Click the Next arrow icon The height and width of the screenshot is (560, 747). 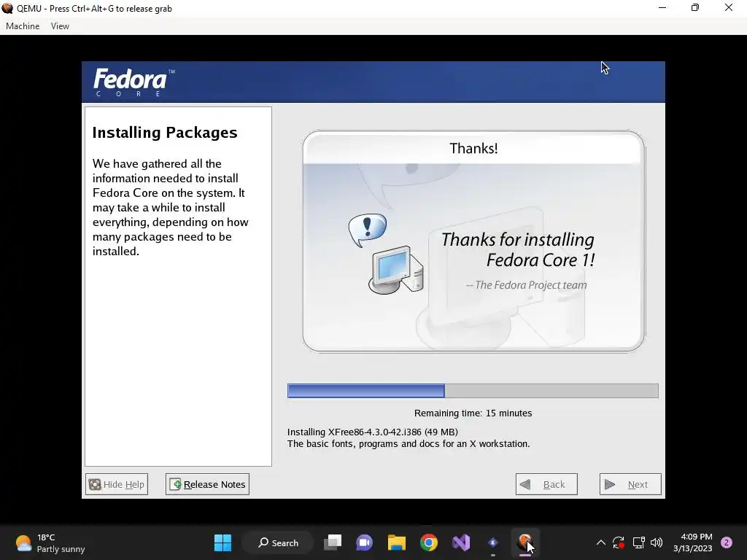[609, 485]
